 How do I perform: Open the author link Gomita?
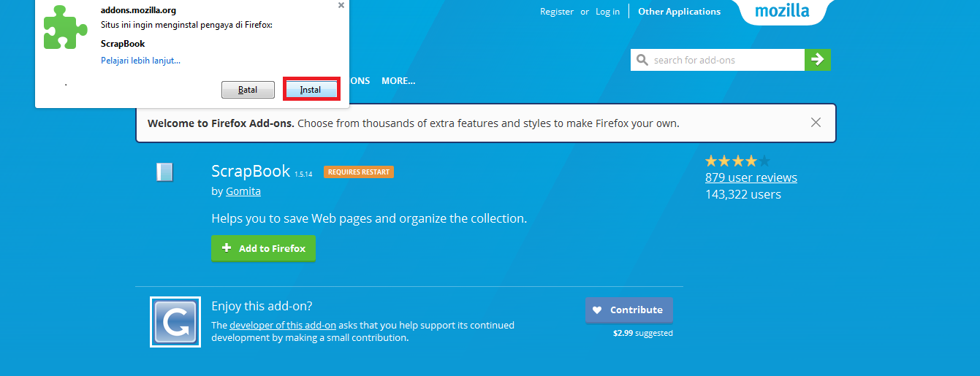click(243, 191)
